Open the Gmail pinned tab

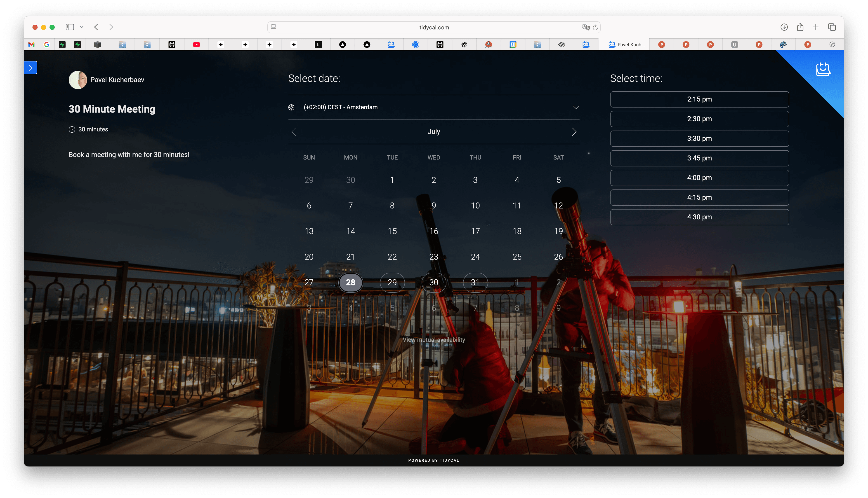coord(31,44)
